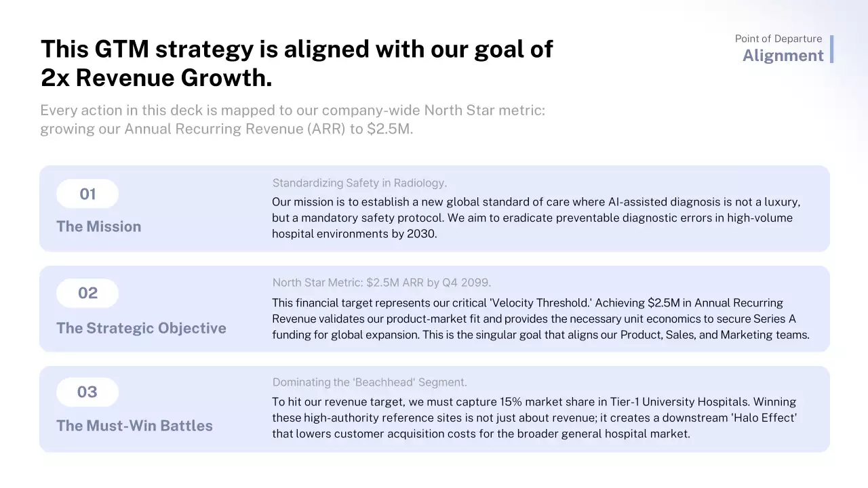Select the "Alignment" section heading

pos(783,56)
